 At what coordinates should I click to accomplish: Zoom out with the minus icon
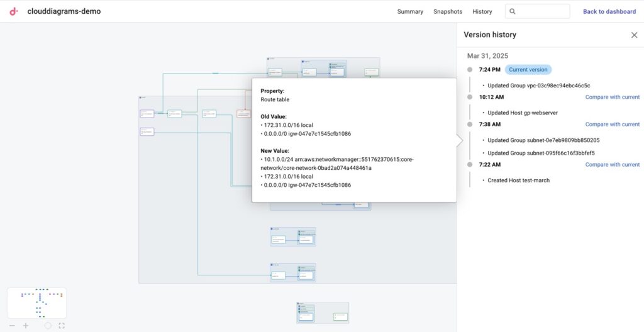[x=11, y=326]
